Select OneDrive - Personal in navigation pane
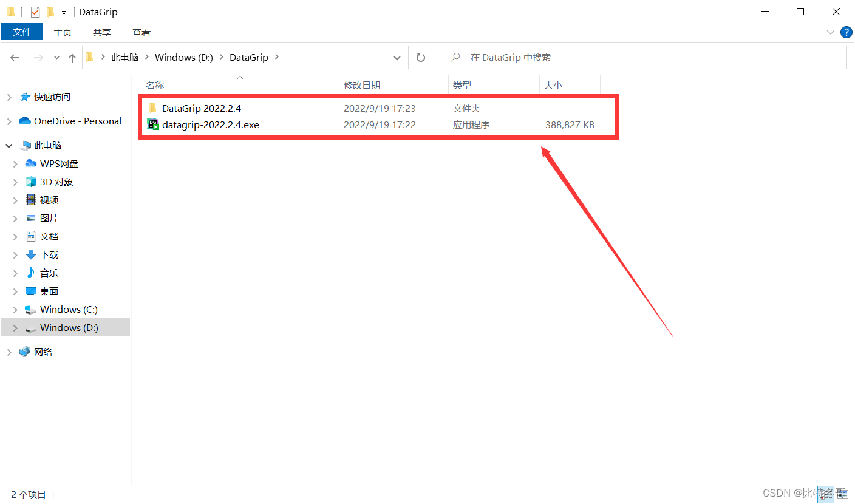Viewport: 855px width, 504px height. (78, 121)
